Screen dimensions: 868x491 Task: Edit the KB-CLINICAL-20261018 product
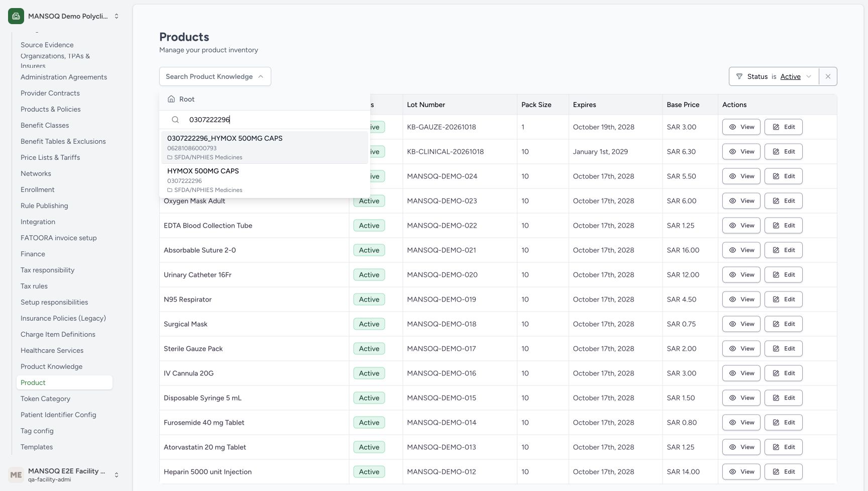[x=783, y=152]
